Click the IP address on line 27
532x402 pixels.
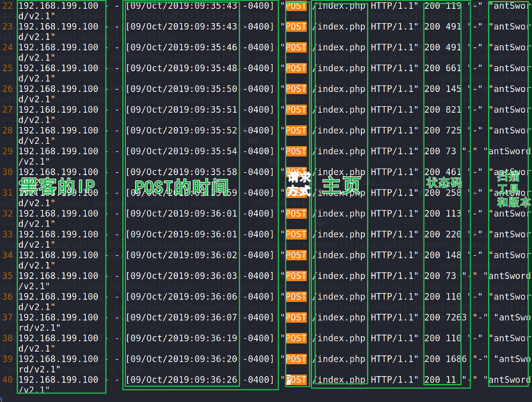(58, 110)
